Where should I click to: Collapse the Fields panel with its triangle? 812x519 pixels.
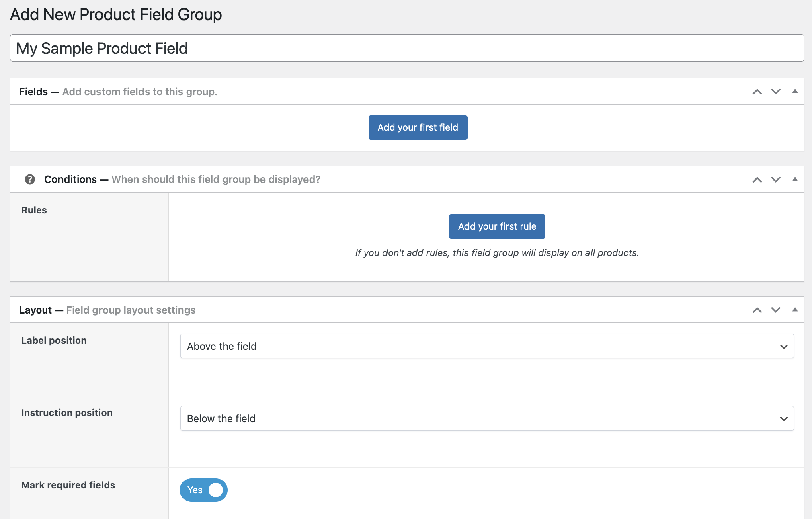795,91
